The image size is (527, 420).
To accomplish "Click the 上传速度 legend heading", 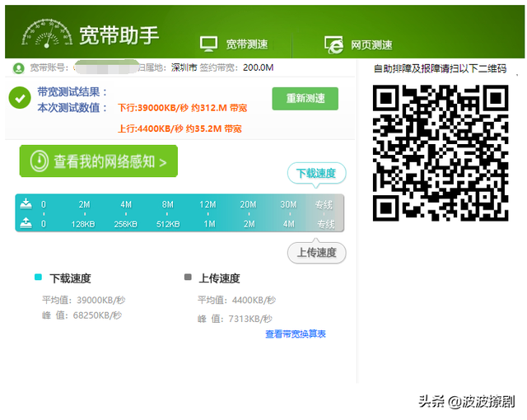I will (219, 278).
